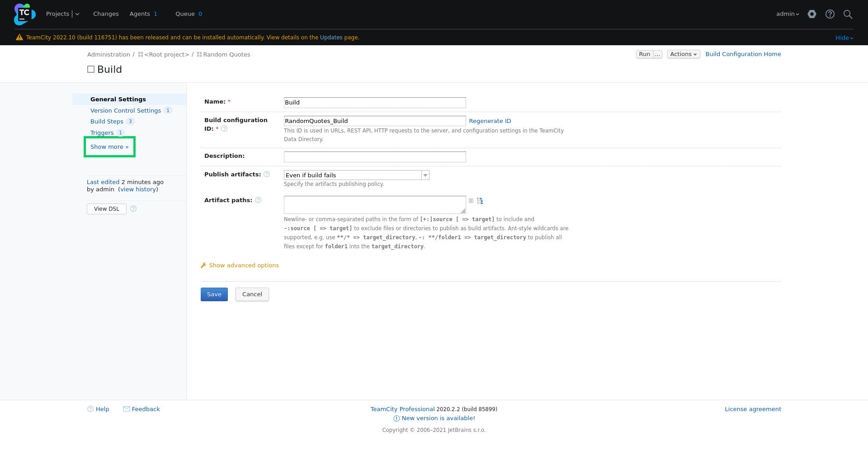This screenshot has width=868, height=450.
Task: Click the TeamCity Professional link
Action: click(402, 409)
